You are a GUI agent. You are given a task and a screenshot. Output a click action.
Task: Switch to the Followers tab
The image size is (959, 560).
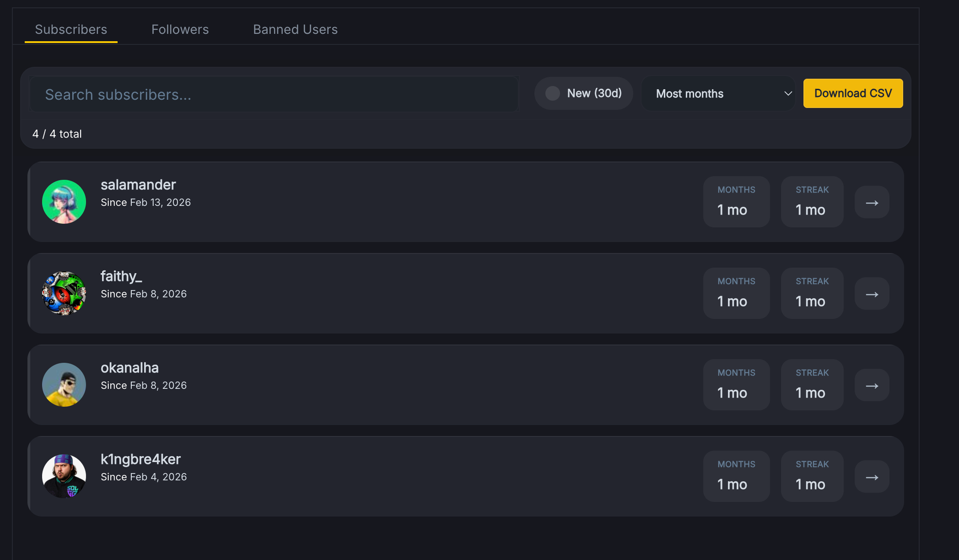180,30
